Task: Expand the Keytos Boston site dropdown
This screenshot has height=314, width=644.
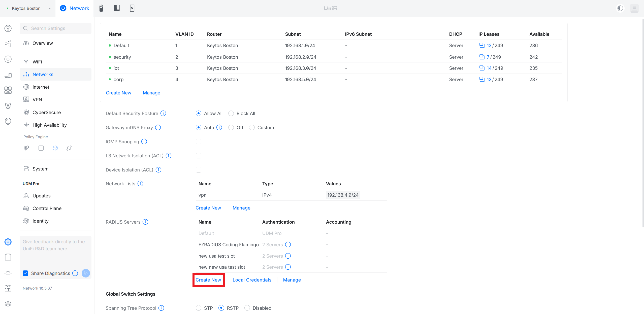Action: [29, 8]
